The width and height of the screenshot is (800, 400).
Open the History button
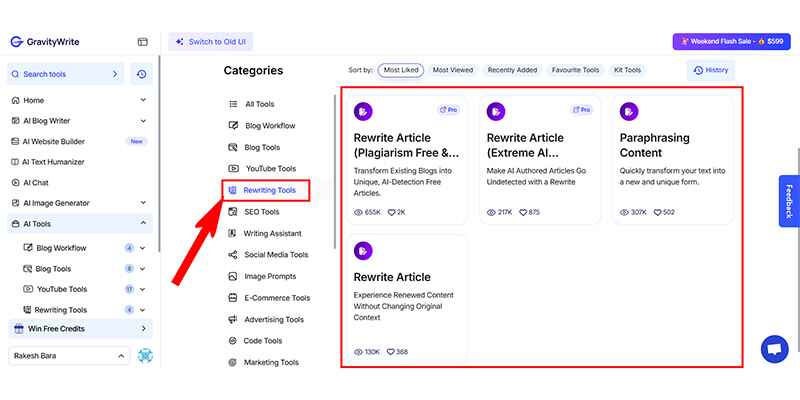[x=711, y=70]
